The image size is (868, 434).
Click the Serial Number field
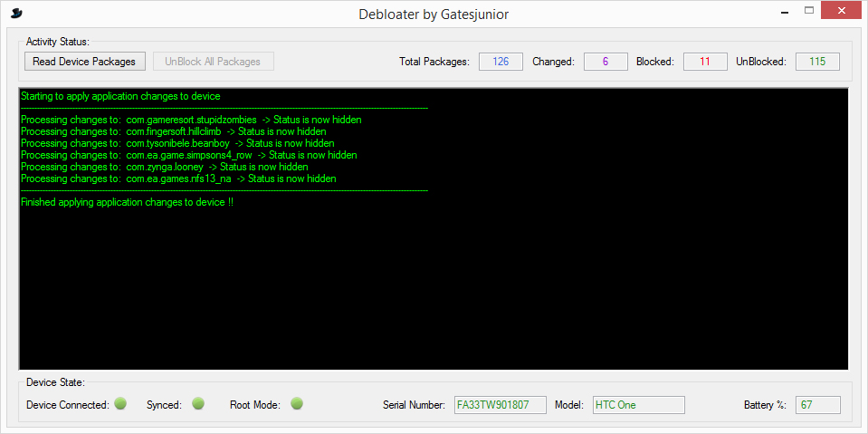coord(501,405)
